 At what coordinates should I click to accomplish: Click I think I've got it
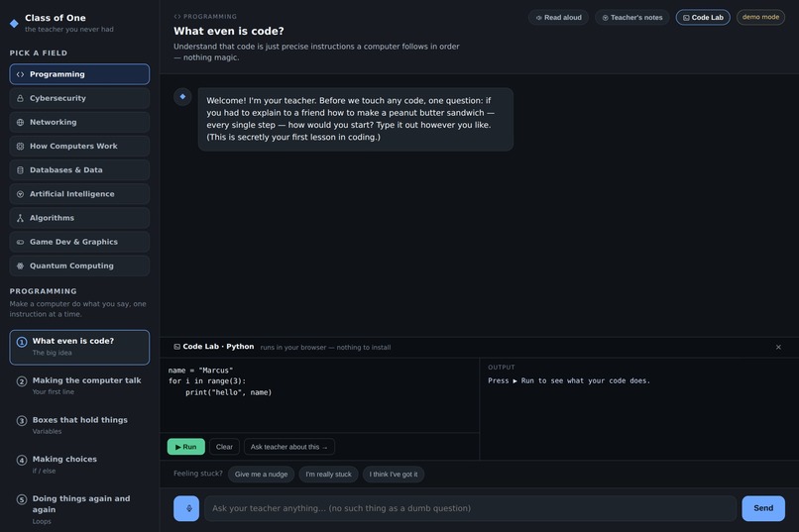(x=393, y=474)
